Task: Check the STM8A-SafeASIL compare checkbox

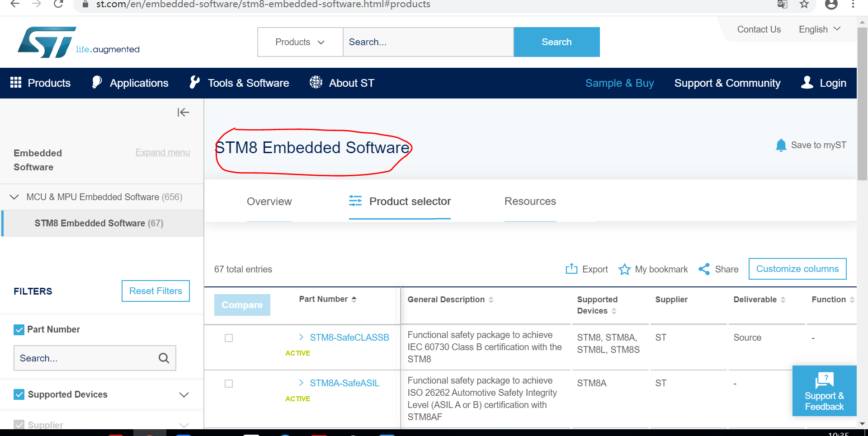Action: coord(229,383)
